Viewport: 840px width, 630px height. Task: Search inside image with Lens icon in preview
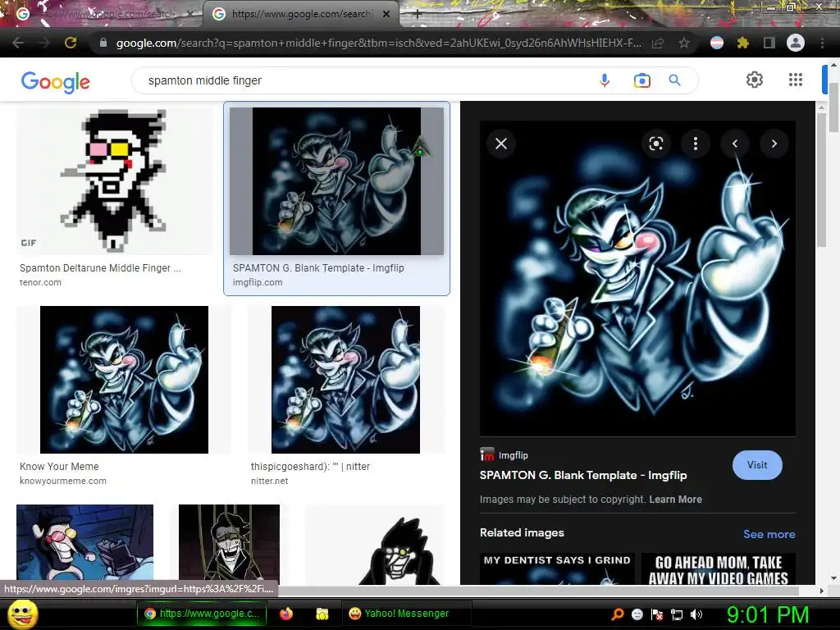click(656, 144)
